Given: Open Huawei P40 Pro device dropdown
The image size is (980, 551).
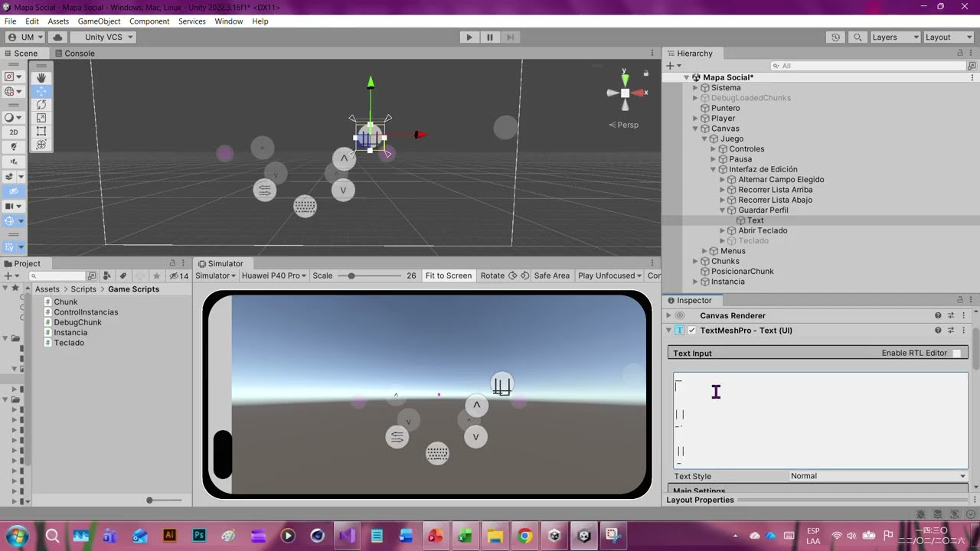Looking at the screenshot, I should (273, 275).
